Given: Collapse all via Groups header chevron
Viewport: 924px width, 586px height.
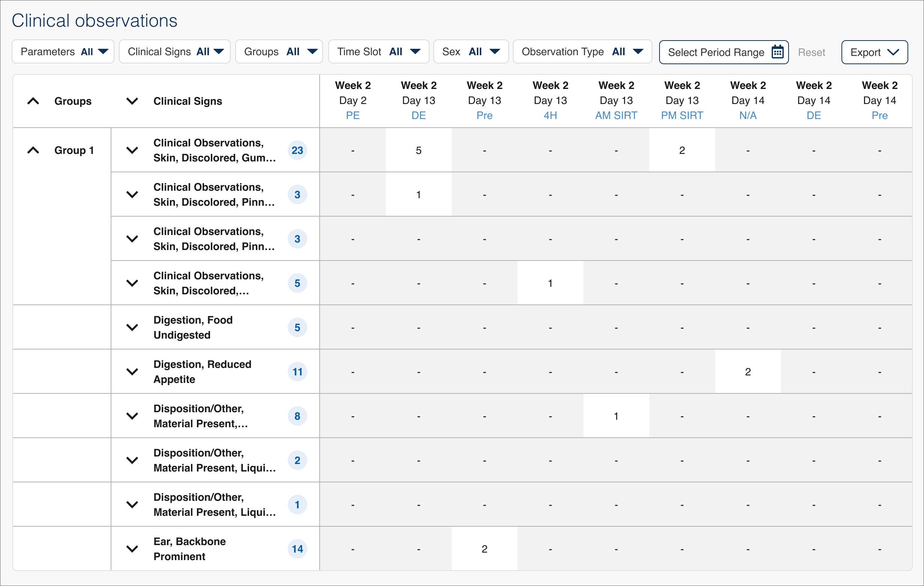Looking at the screenshot, I should [x=33, y=101].
